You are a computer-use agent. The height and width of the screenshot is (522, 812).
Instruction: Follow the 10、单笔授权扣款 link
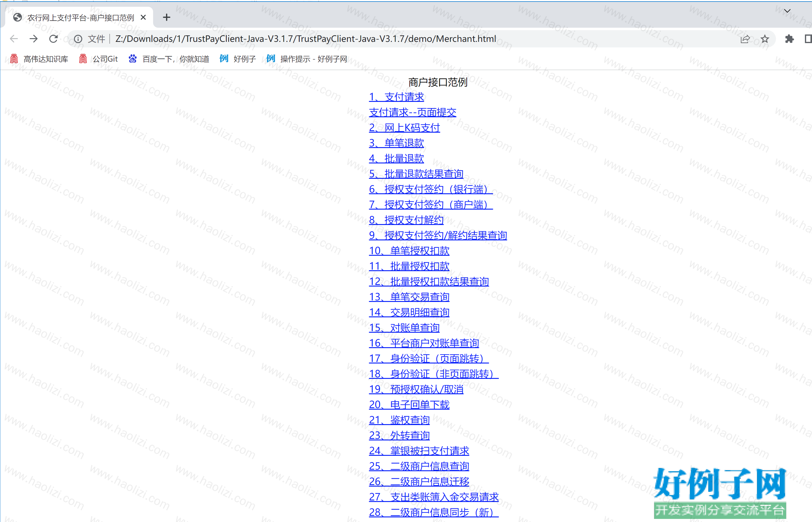[409, 251]
